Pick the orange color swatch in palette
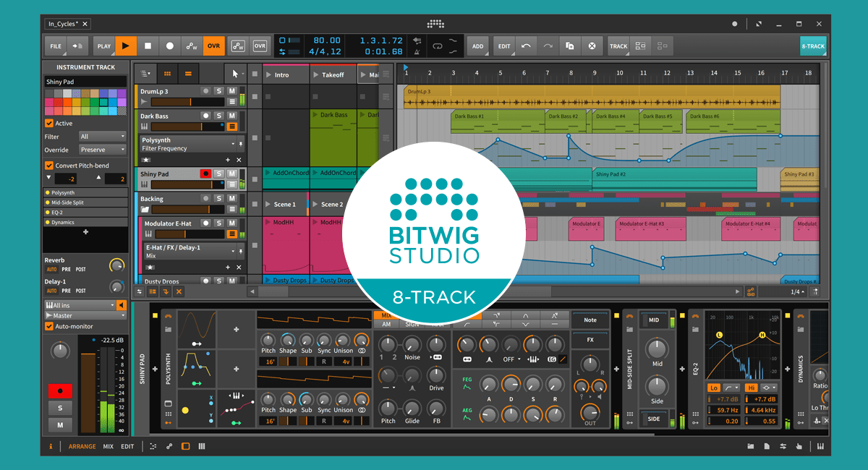The height and width of the screenshot is (470, 868). click(x=67, y=103)
